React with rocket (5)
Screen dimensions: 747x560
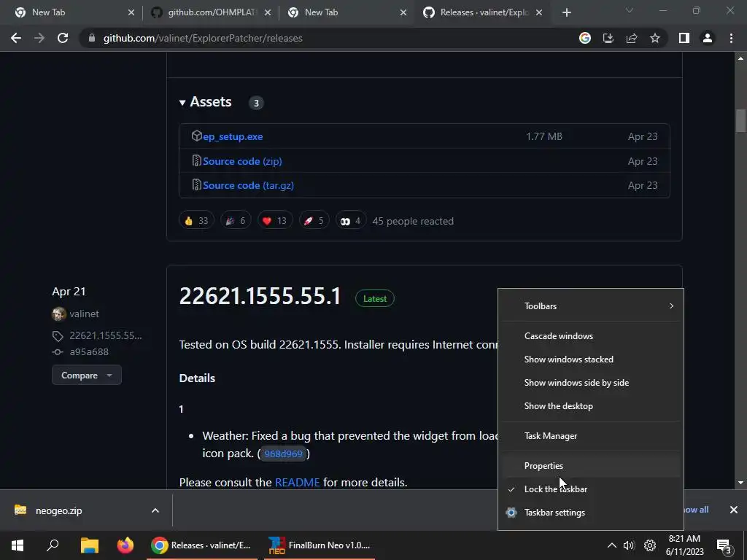click(314, 221)
